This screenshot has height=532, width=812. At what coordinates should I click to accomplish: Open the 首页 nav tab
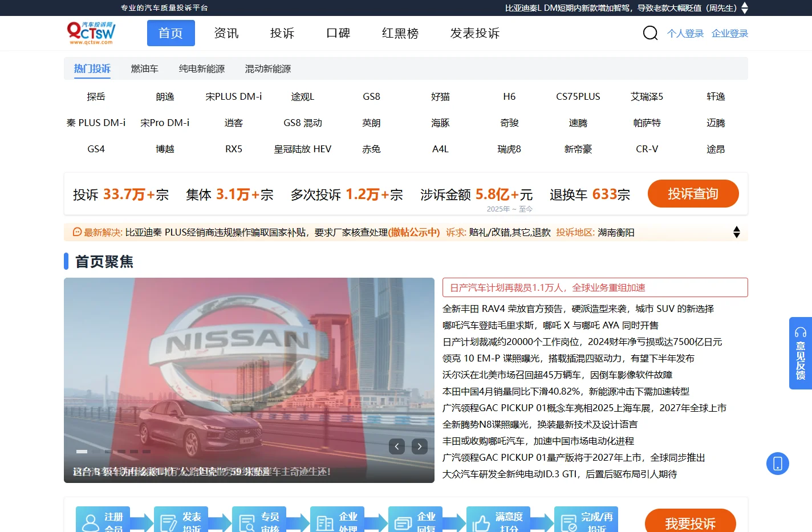[171, 33]
